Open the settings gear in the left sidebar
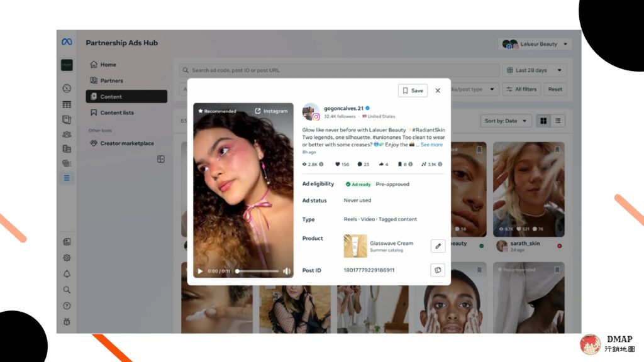 (x=67, y=258)
